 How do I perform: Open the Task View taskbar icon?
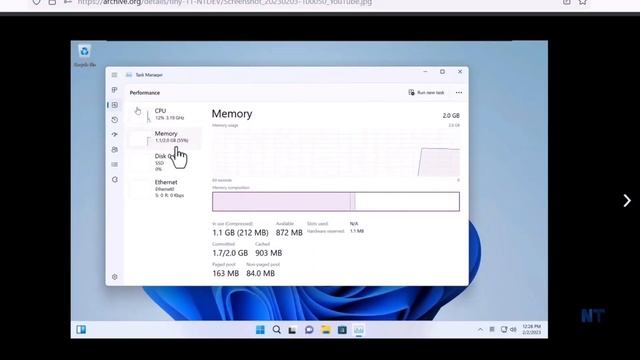pyautogui.click(x=292, y=330)
